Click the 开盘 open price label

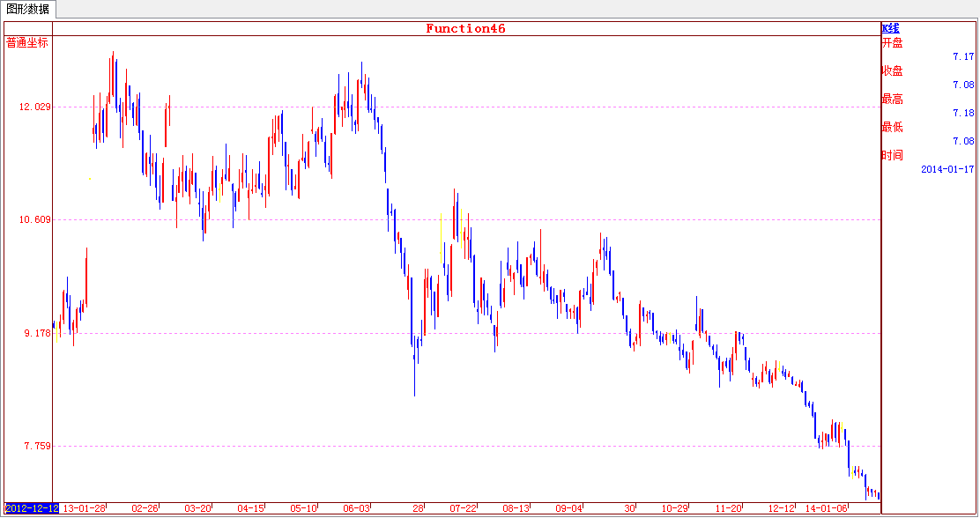point(892,42)
